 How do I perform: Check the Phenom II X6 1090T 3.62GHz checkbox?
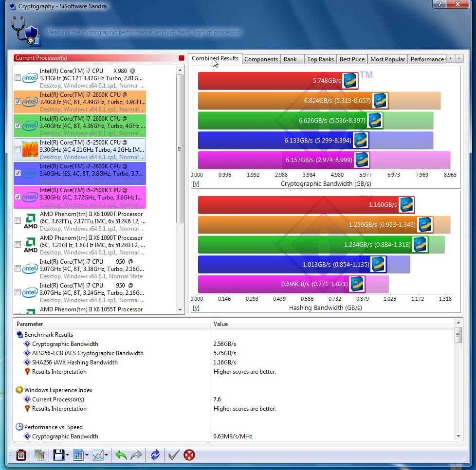point(18,220)
